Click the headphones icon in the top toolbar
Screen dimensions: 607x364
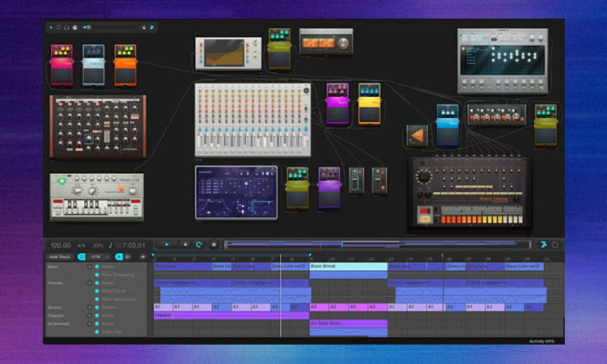click(x=67, y=28)
